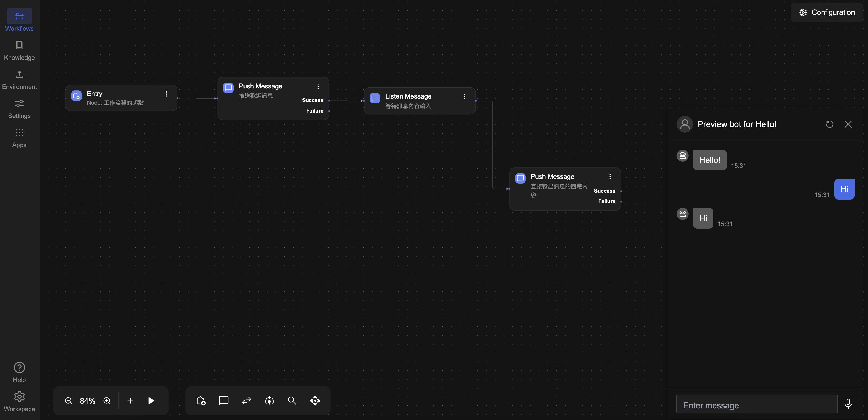Viewport: 868px width, 420px height.
Task: Click the plus add button in zoom bar
Action: click(130, 401)
